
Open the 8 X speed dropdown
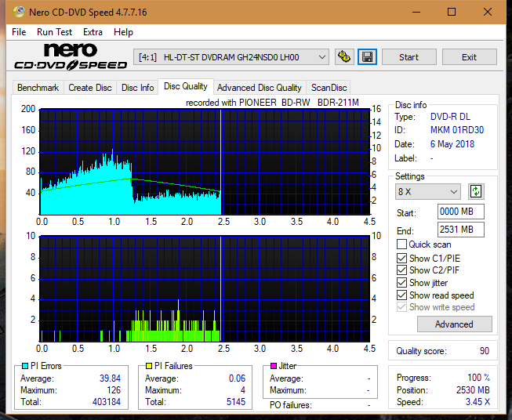(x=428, y=191)
